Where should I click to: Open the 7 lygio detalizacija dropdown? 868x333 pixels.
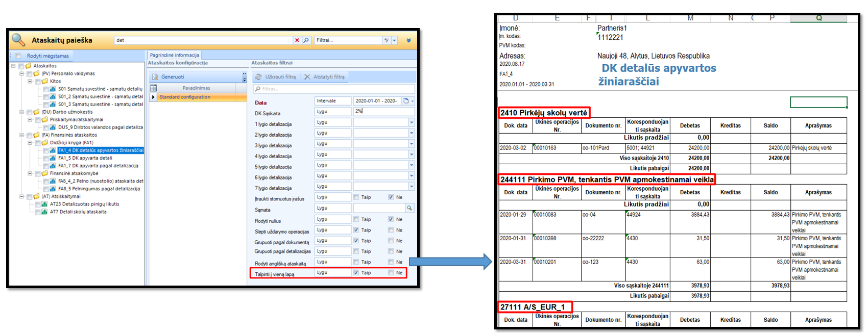pos(411,187)
